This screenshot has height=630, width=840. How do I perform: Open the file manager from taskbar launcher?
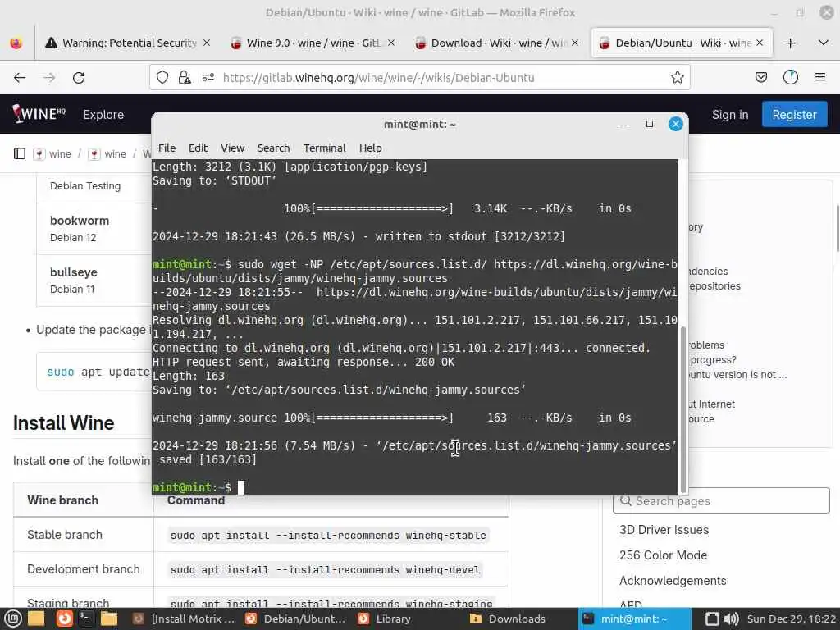tap(109, 619)
